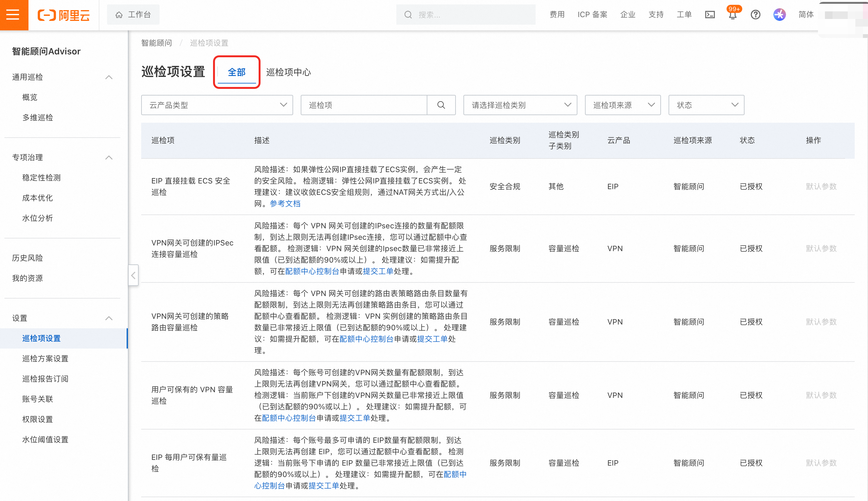Open 水位阈值设置 in the sidebar
The height and width of the screenshot is (501, 868).
click(x=45, y=440)
